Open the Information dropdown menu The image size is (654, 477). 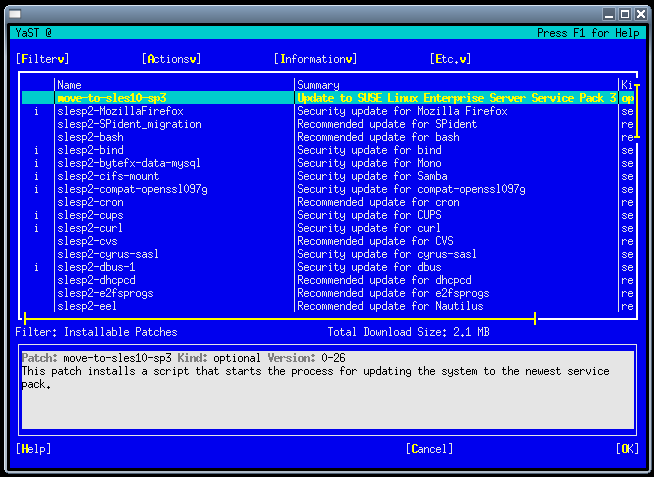pos(315,59)
